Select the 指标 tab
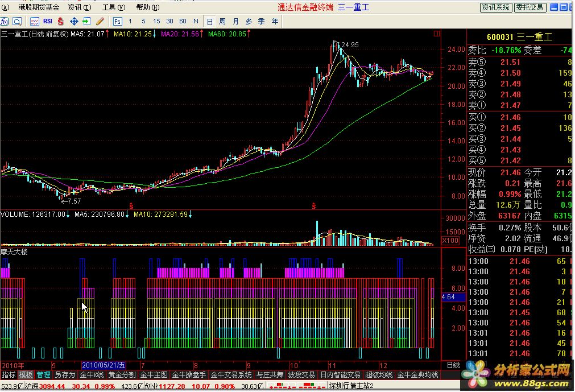The height and width of the screenshot is (392, 575). (9, 375)
